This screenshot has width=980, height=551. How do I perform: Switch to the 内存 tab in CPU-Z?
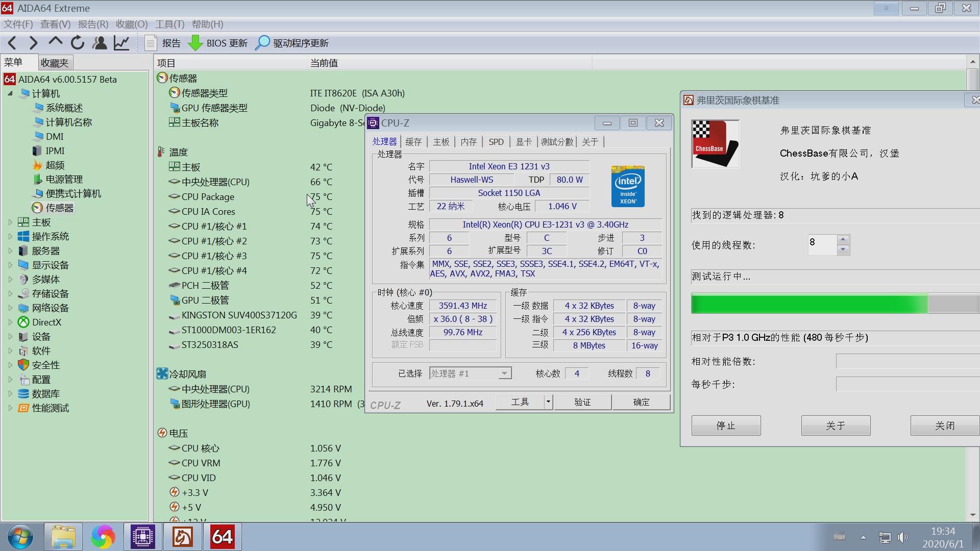(x=468, y=142)
